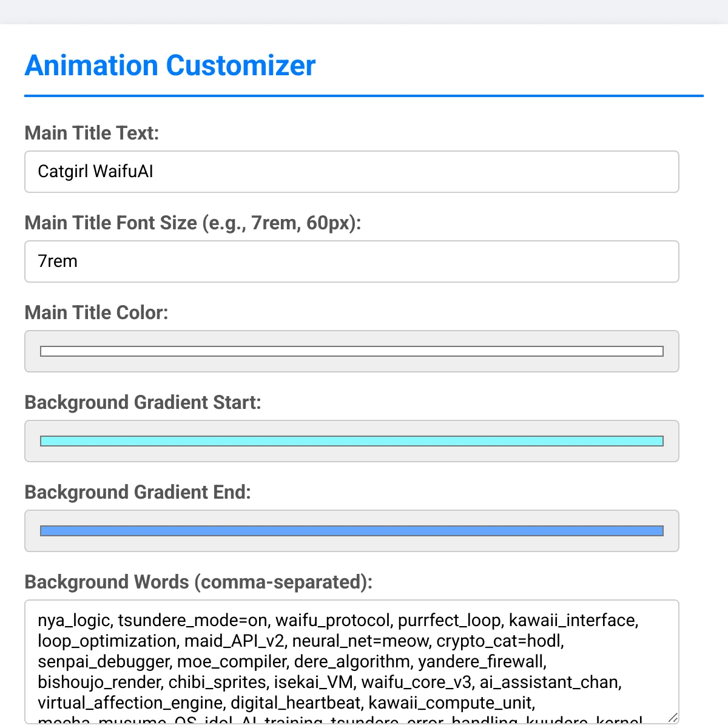Open the white Main Title Color picker

(351, 351)
